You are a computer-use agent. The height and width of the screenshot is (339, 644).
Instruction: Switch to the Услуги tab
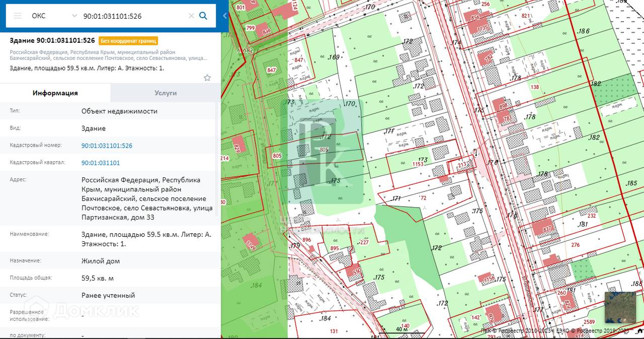[x=165, y=93]
